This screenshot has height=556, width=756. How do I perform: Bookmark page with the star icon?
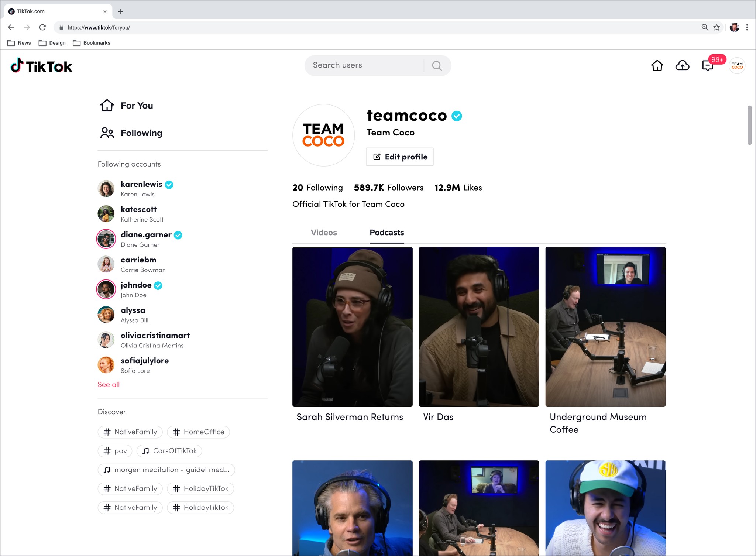717,27
